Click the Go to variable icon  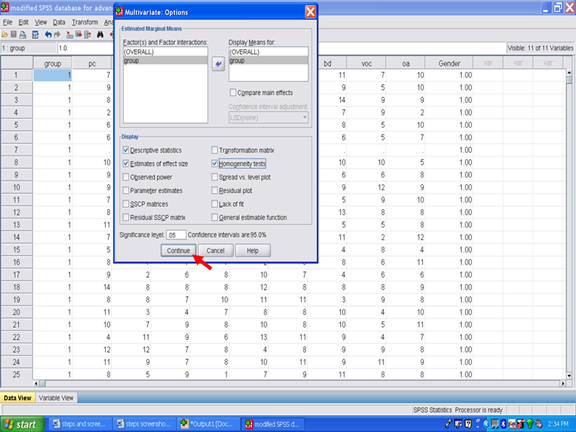click(x=79, y=35)
